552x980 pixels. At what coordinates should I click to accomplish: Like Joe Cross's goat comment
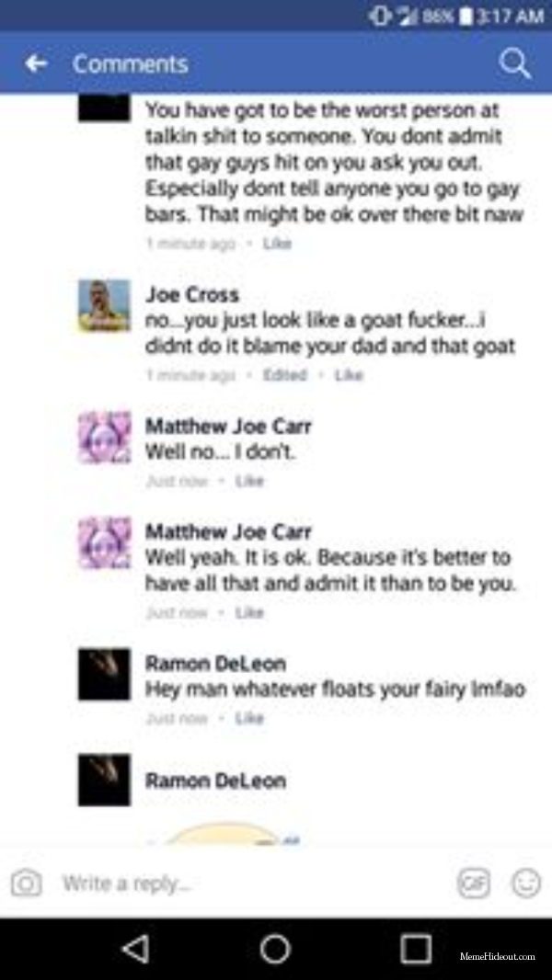[x=350, y=375]
